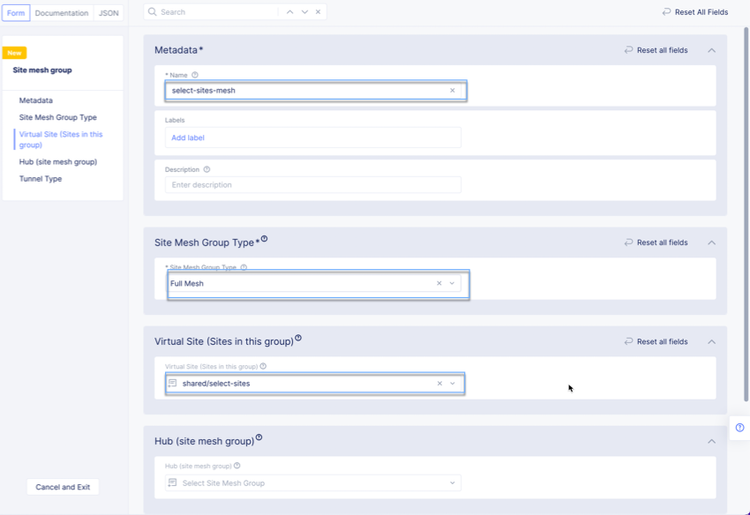Screen dimensions: 750x515
Task: Navigate to Tunnel Type in sidebar
Action: tap(40, 179)
